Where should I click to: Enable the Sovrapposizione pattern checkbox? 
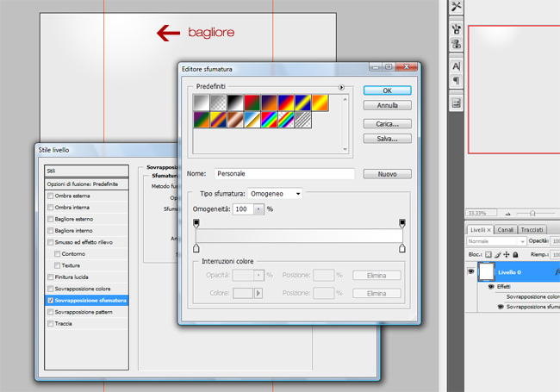(50, 312)
